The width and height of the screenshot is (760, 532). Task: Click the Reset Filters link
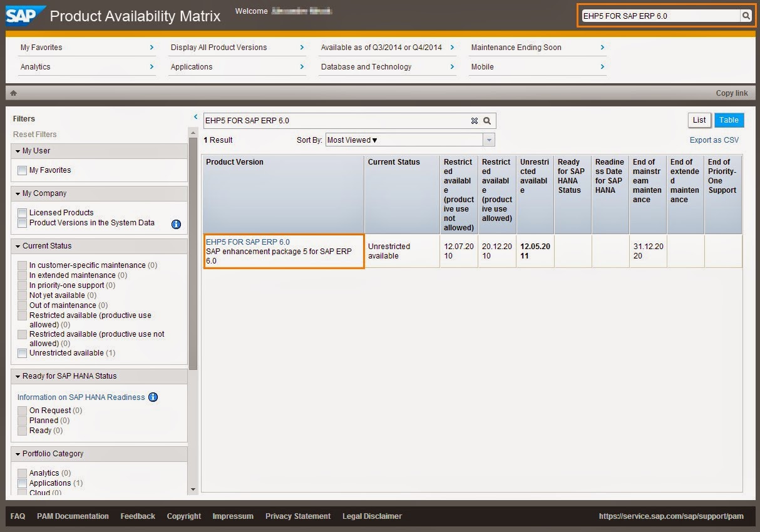pyautogui.click(x=34, y=134)
